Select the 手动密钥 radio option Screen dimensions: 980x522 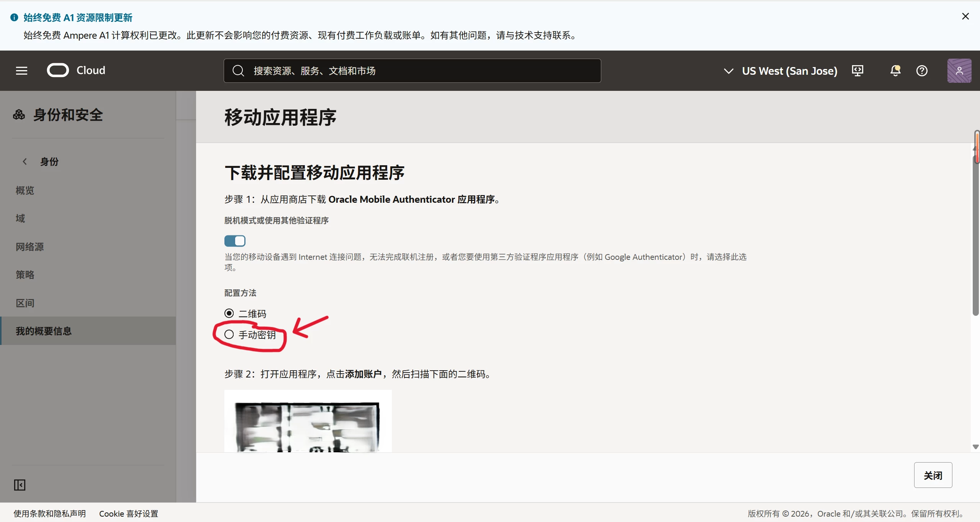pyautogui.click(x=229, y=335)
